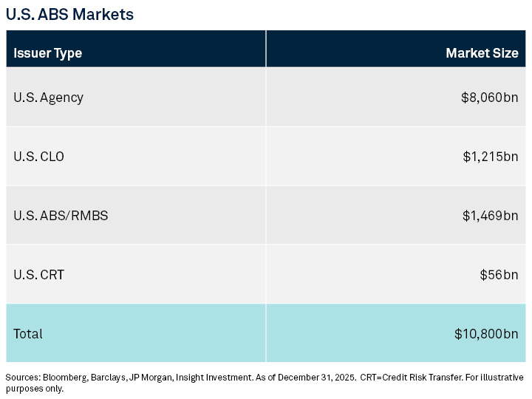Select the $56bn market size value
This screenshot has width=532, height=399.
coord(499,275)
